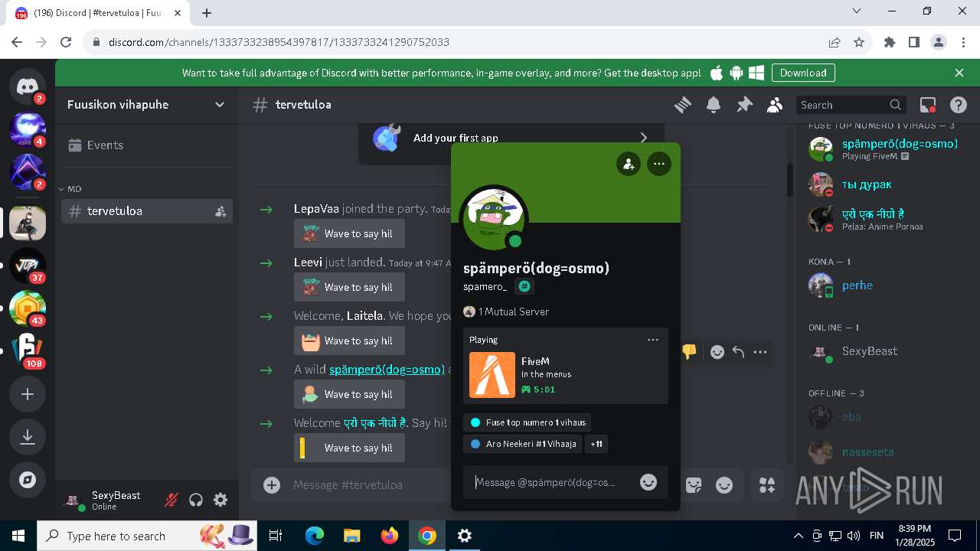
Task: Click the Chrome extensions puzzle icon
Action: click(889, 42)
